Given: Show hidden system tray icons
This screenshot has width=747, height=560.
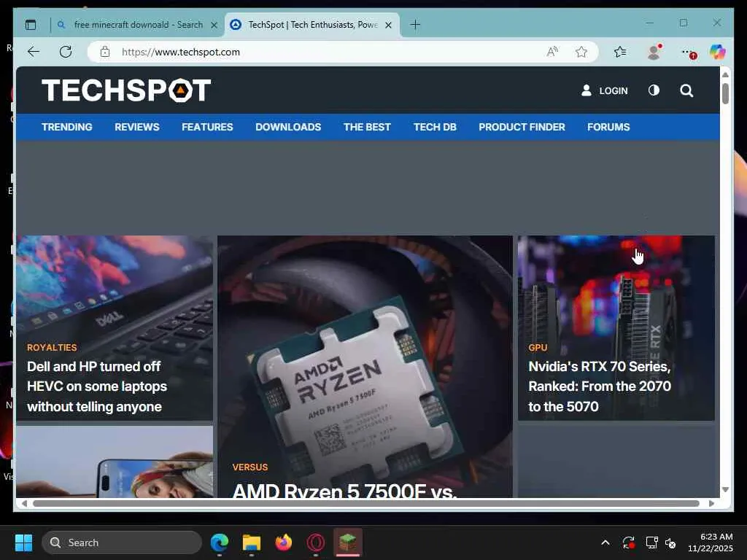Looking at the screenshot, I should 605,542.
